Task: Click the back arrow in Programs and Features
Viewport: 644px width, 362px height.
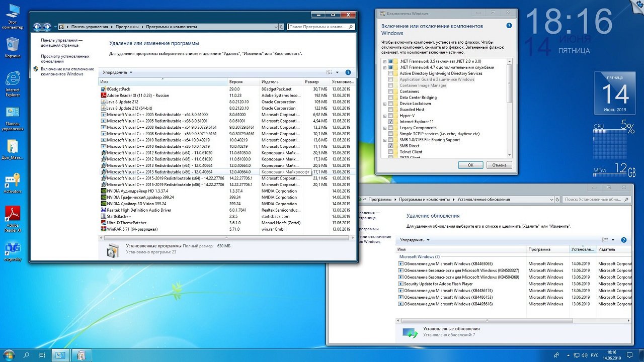Action: click(37, 27)
